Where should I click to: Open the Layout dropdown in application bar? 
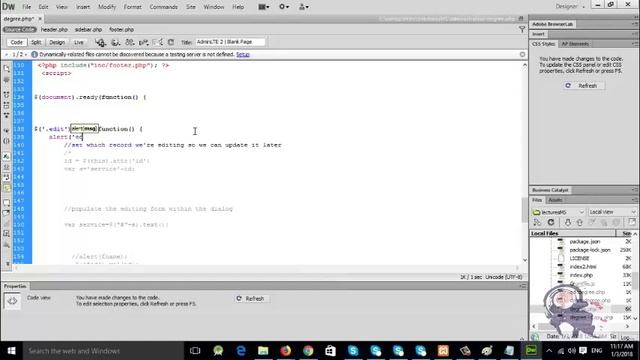coord(264,7)
